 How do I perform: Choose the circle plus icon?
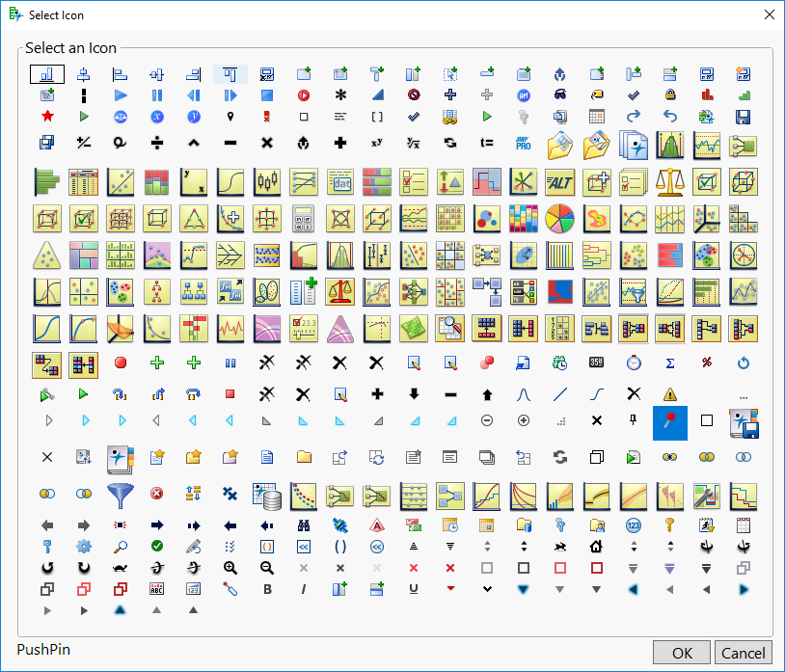coord(523,420)
